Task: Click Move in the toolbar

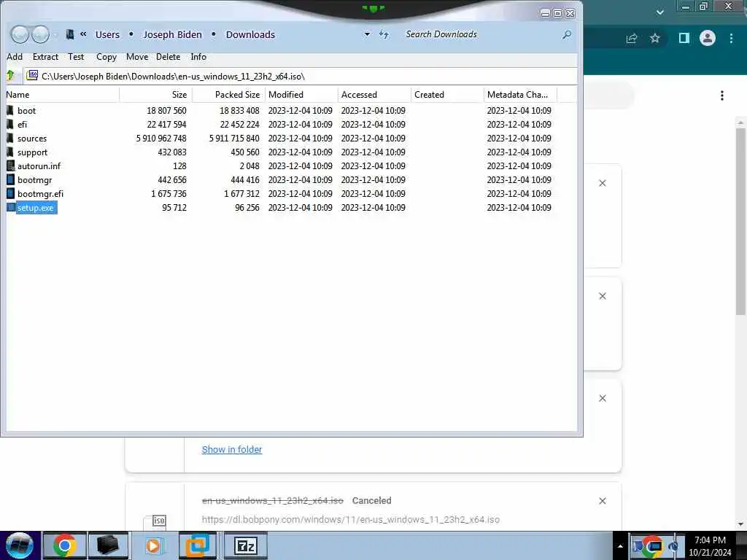Action: 137,57
